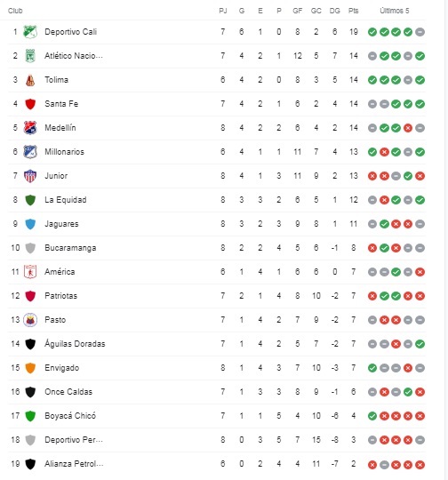The image size is (448, 480).
Task: Click Deportivo Cali's last draw indicator
Action: tap(420, 32)
